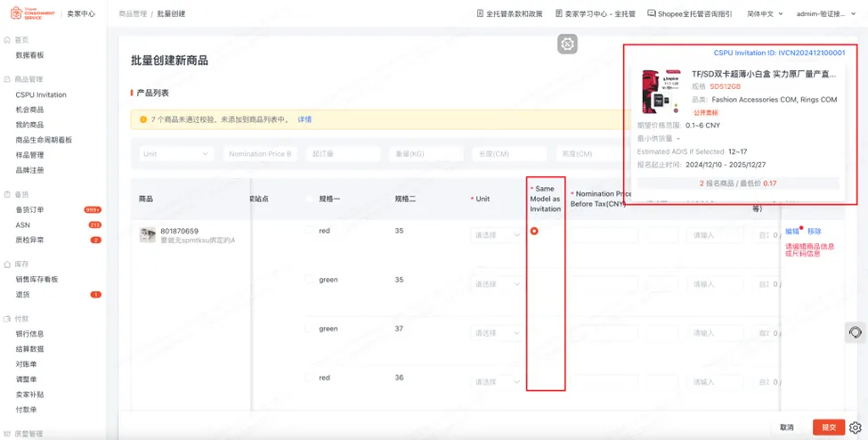Tick the select-all checkbox beside 规格一 header
Screen dimensions: 868x440
(x=310, y=199)
